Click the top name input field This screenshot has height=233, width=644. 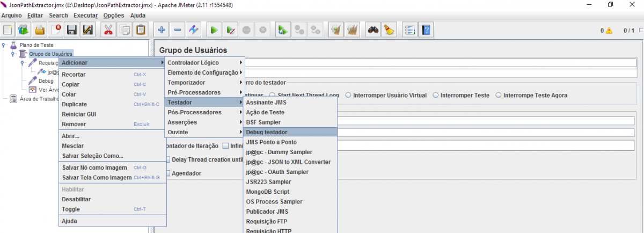[x=440, y=63]
